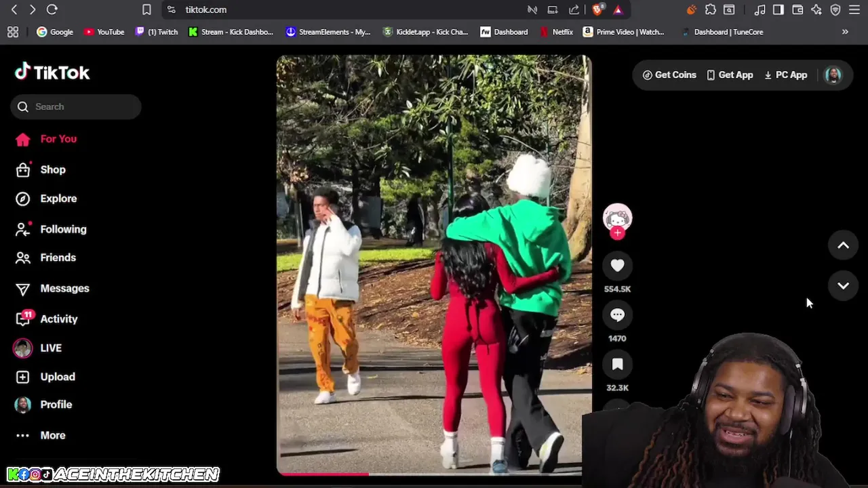This screenshot has height=488, width=868.
Task: Open Friends in the sidebar
Action: [46, 258]
